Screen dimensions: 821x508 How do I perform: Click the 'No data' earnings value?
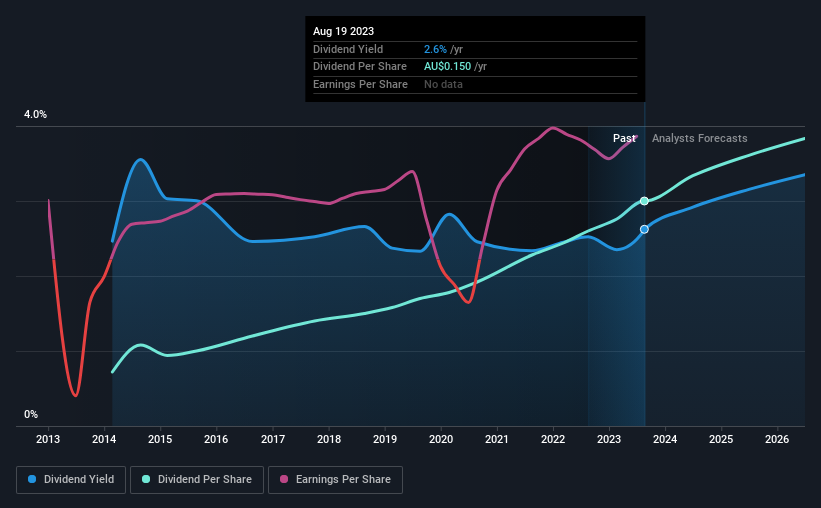click(x=443, y=84)
